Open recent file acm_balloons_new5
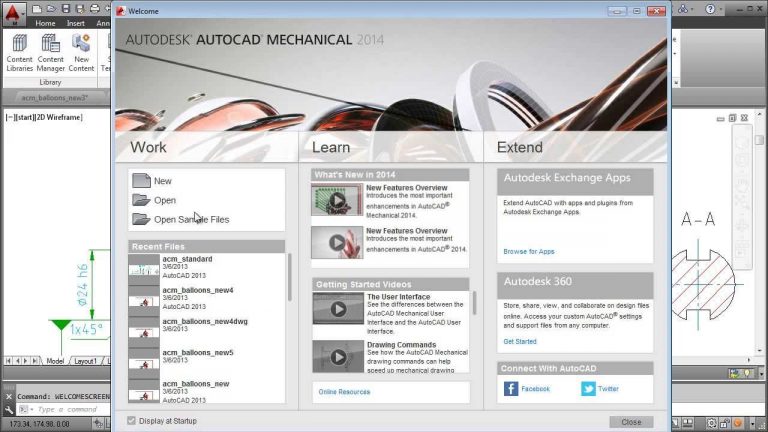The height and width of the screenshot is (432, 768). pyautogui.click(x=206, y=361)
